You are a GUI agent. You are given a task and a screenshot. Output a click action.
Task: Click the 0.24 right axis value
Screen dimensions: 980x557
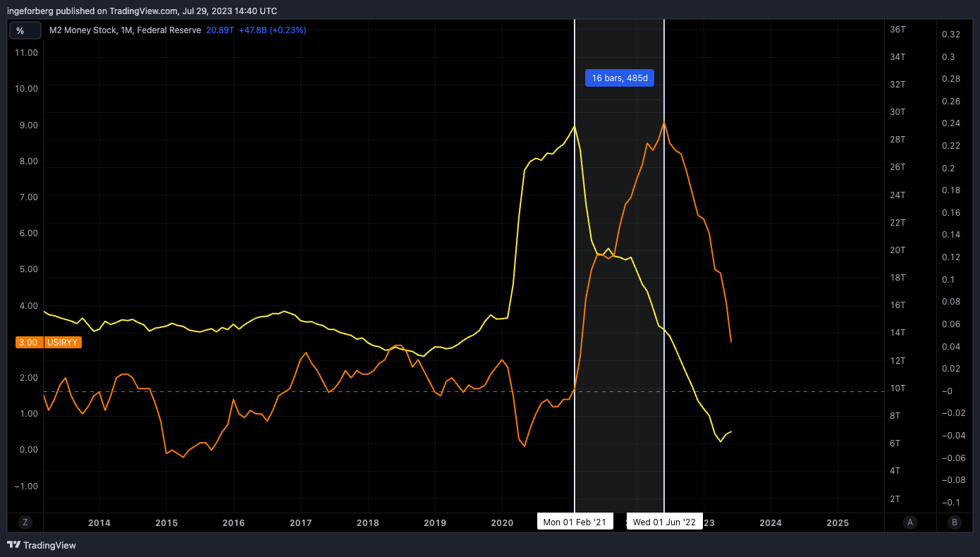pos(951,123)
